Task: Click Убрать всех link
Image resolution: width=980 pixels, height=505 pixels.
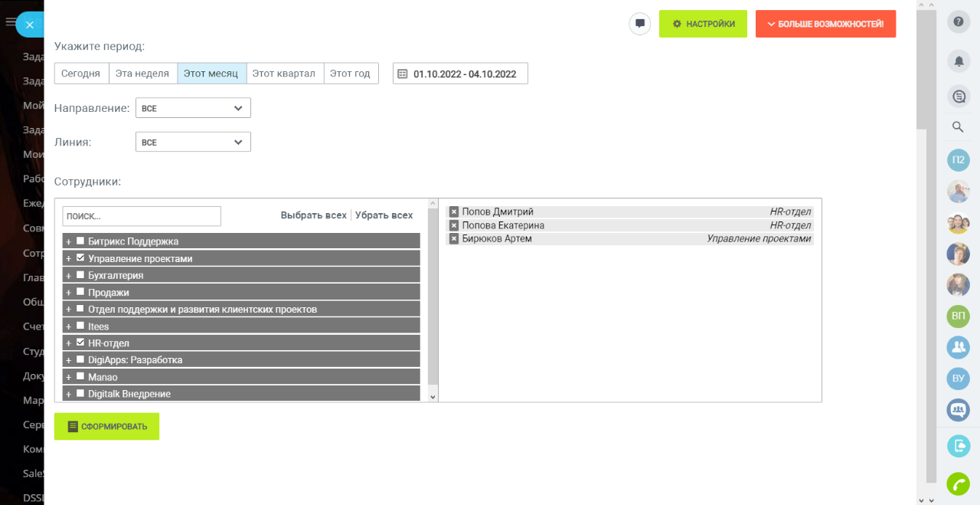Action: [384, 215]
